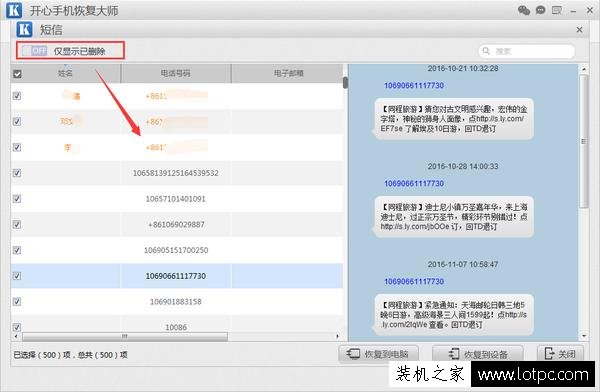Screen dimensions: 600x392
Task: Click the 迪士尼小镇万圣嘉年华 message bubble
Action: tap(453, 217)
